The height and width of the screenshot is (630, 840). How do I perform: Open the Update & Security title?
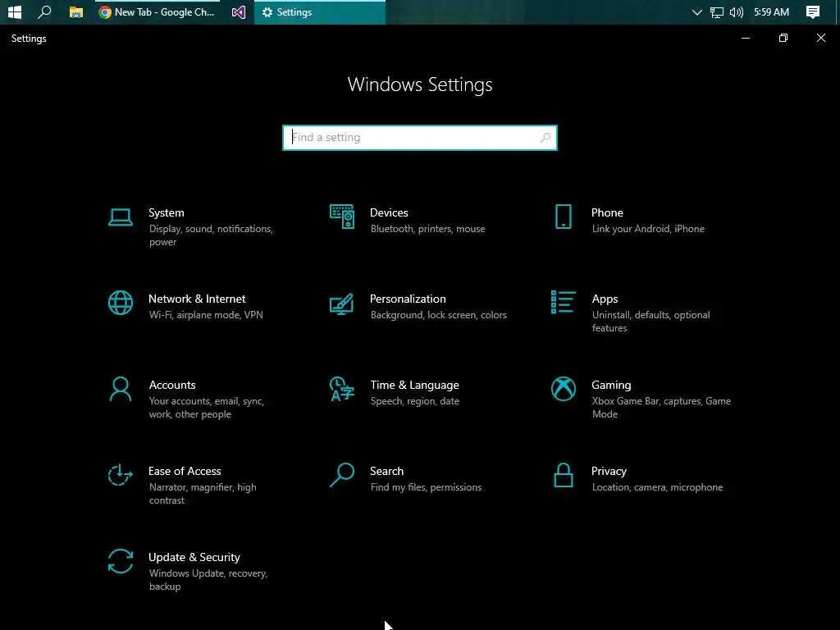tap(194, 557)
